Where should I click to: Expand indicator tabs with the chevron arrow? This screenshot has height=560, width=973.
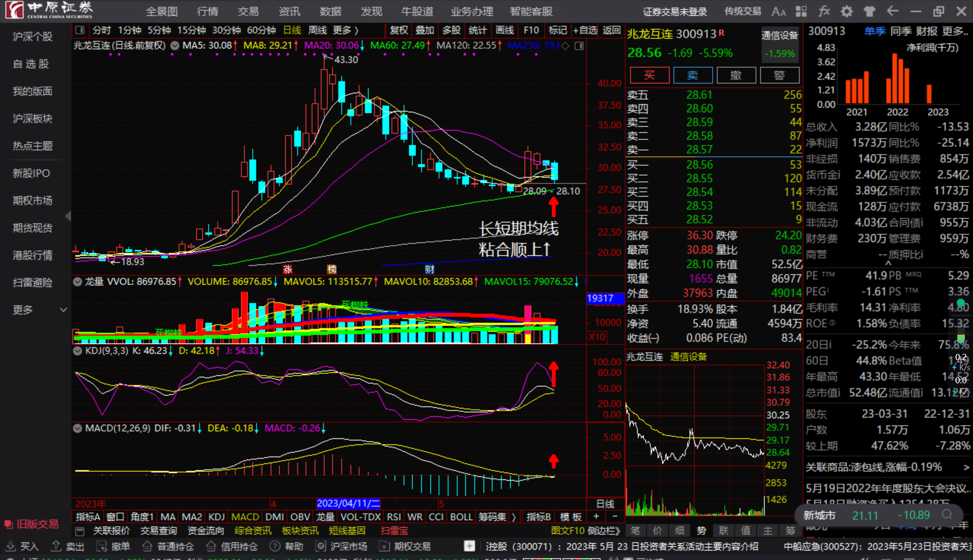point(514,517)
